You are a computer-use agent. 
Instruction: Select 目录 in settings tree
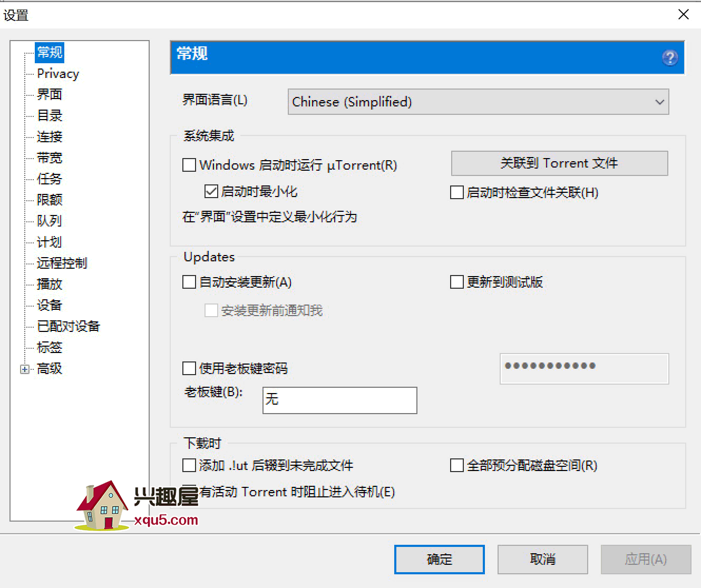point(50,115)
